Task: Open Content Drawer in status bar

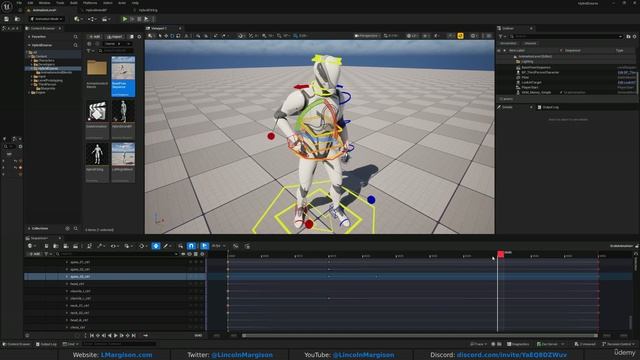Action: [17, 344]
